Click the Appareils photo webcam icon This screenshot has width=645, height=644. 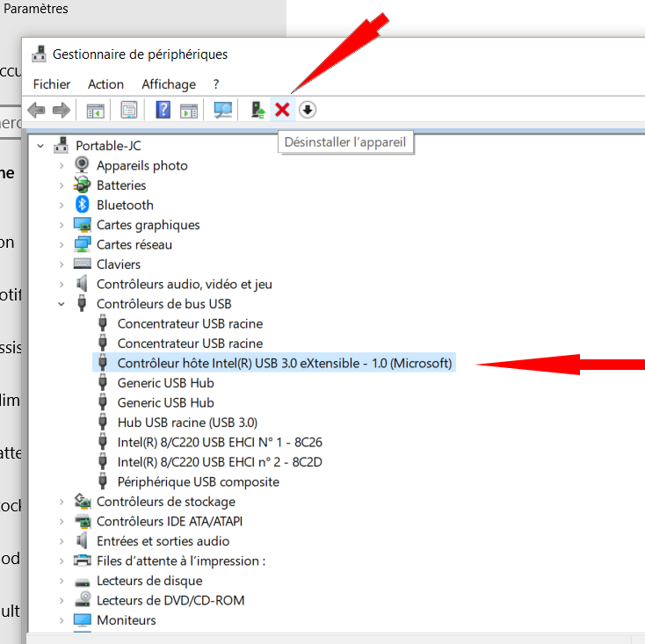tap(82, 165)
